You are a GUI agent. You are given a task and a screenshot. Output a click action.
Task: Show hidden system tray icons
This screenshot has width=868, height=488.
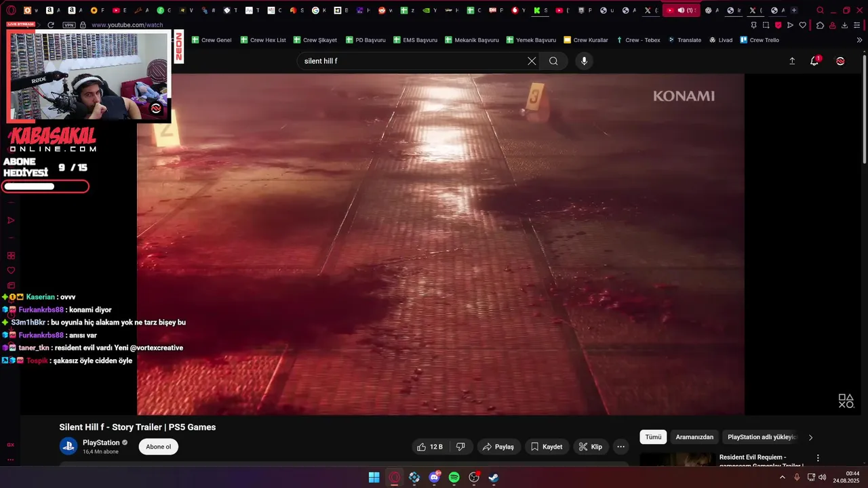pos(782,477)
